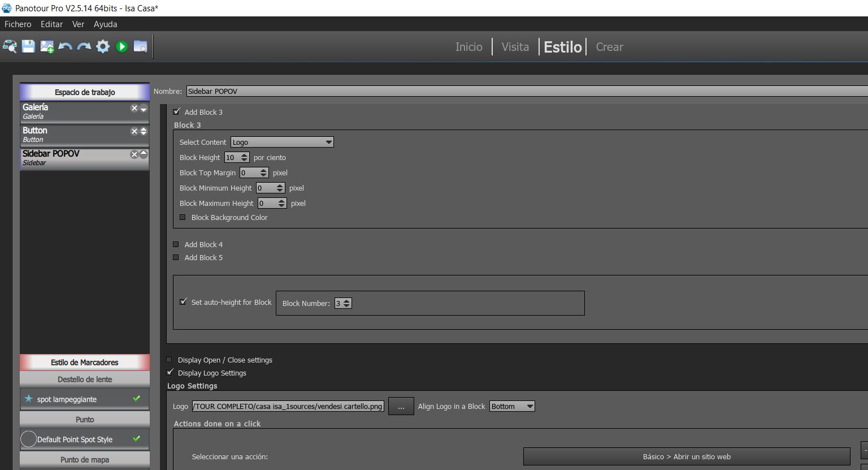Viewport: 868px width, 470px height.
Task: Tick the Block Background Color checkbox
Action: point(183,217)
